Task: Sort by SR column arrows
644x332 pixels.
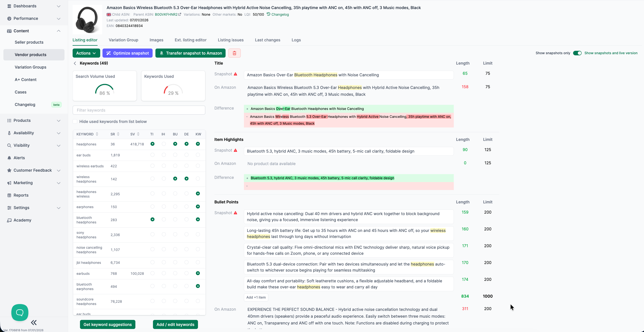Action: point(118,134)
